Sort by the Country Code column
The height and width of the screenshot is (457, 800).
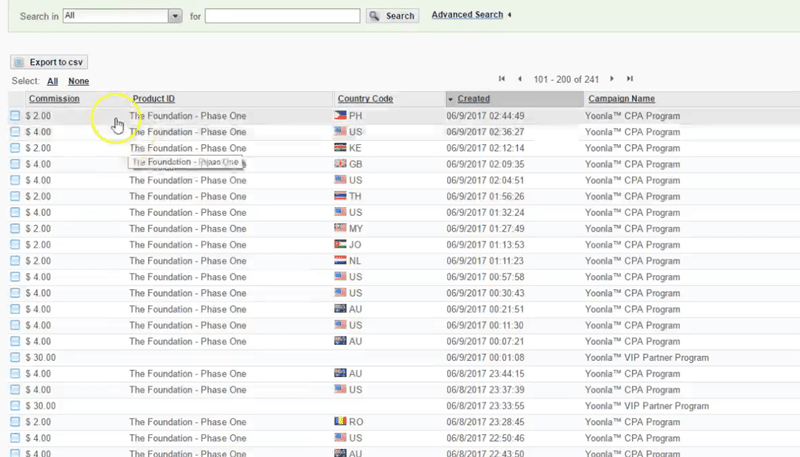[x=365, y=98]
